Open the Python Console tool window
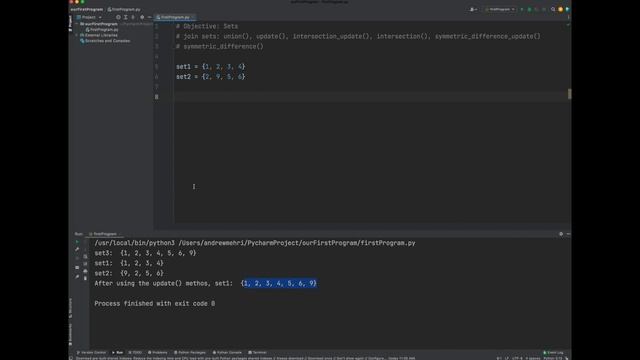Screen dimensions: 640x360 227,352
